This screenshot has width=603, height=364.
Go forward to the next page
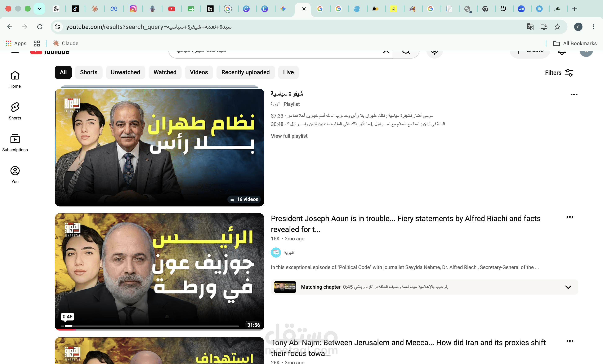[25, 27]
